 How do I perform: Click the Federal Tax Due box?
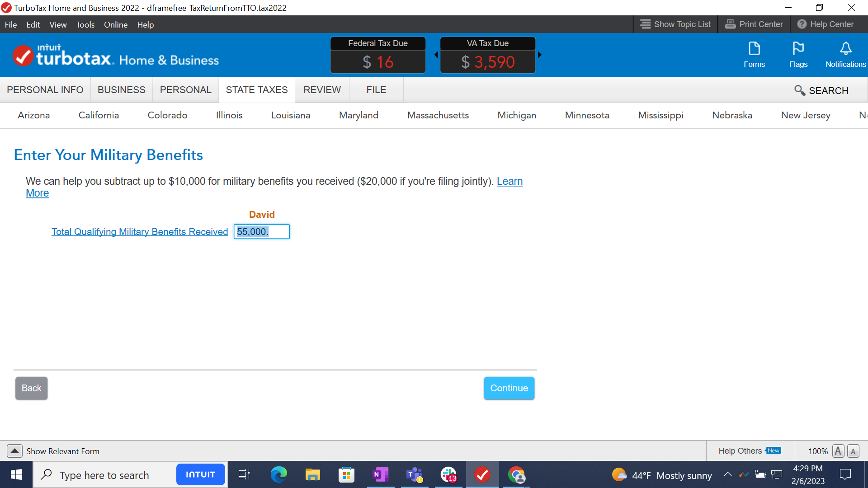(378, 55)
